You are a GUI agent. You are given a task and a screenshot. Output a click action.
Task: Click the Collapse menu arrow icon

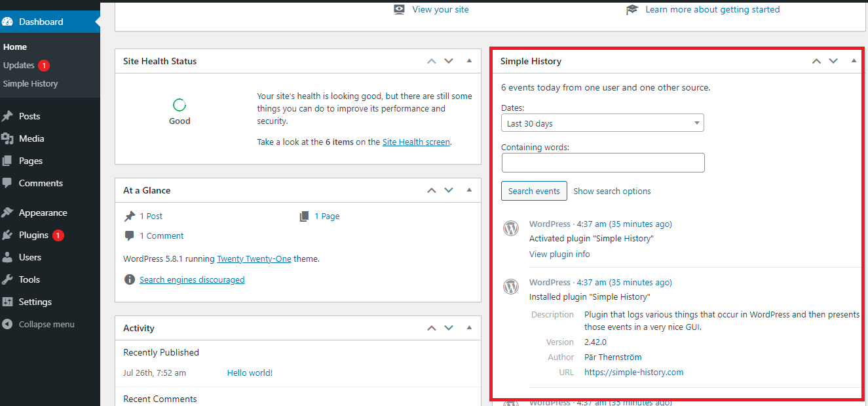tap(8, 324)
